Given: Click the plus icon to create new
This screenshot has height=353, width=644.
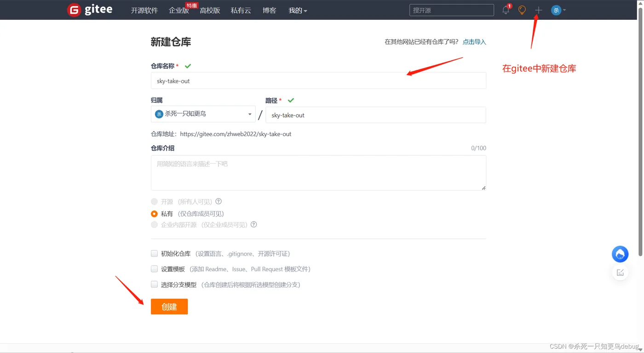Looking at the screenshot, I should pyautogui.click(x=539, y=10).
